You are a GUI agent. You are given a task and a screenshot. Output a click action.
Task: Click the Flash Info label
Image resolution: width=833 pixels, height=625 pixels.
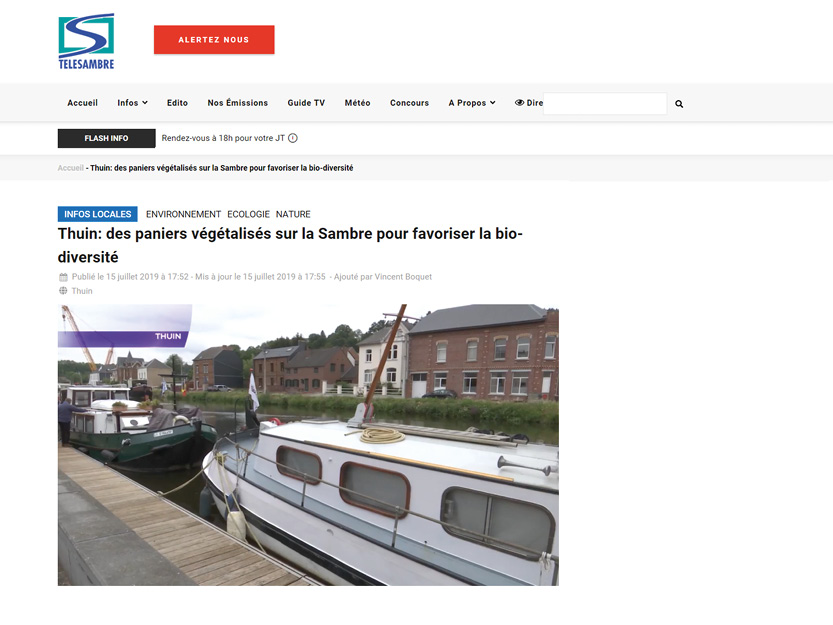[106, 138]
